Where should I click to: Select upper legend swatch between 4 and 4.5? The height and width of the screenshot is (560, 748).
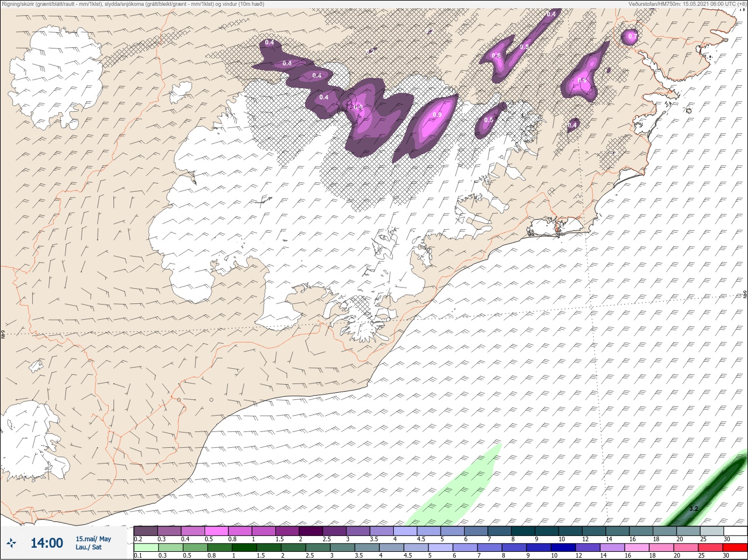point(405,531)
